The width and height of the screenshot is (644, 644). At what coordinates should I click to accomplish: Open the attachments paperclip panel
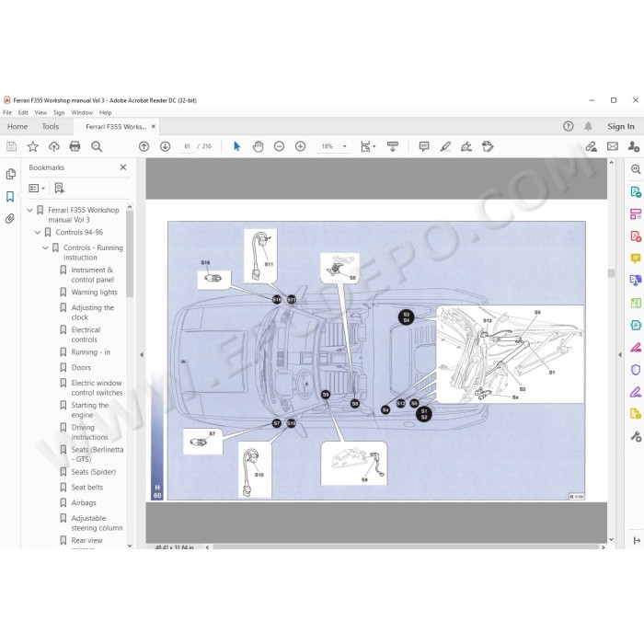click(10, 218)
